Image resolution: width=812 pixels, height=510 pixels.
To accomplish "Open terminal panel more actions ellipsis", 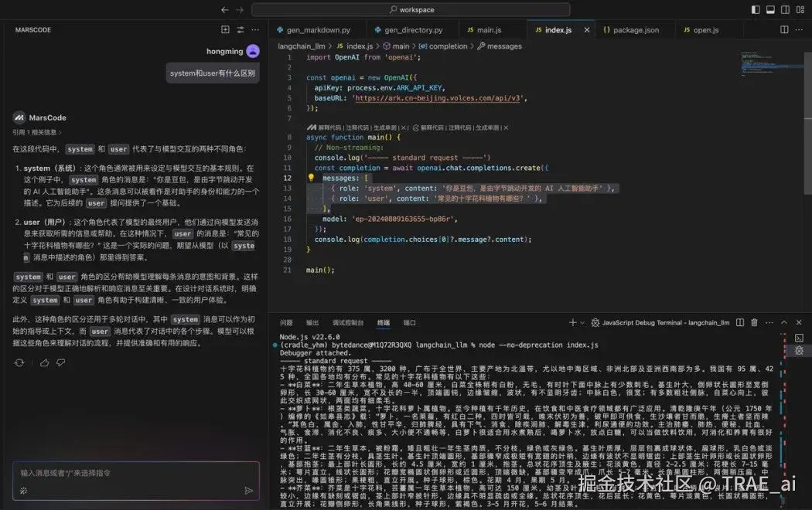I will click(x=769, y=323).
